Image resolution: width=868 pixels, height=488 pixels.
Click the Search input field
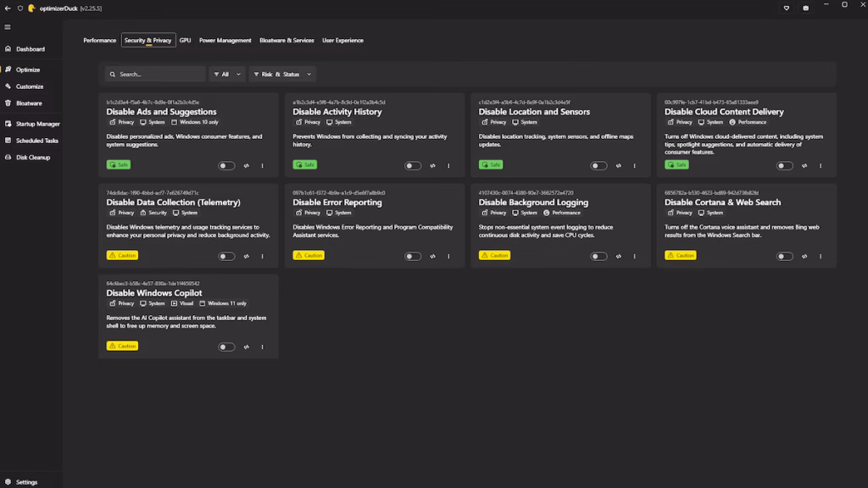[x=155, y=75]
